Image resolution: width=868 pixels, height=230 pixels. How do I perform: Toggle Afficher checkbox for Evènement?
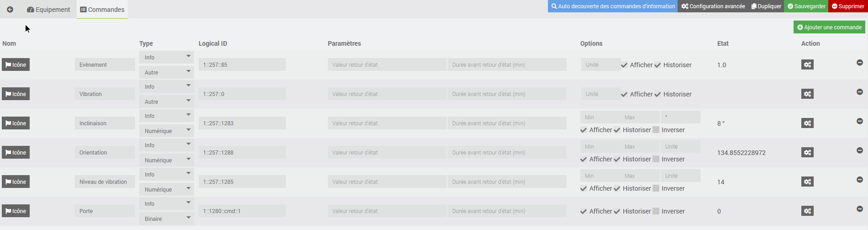coord(624,65)
